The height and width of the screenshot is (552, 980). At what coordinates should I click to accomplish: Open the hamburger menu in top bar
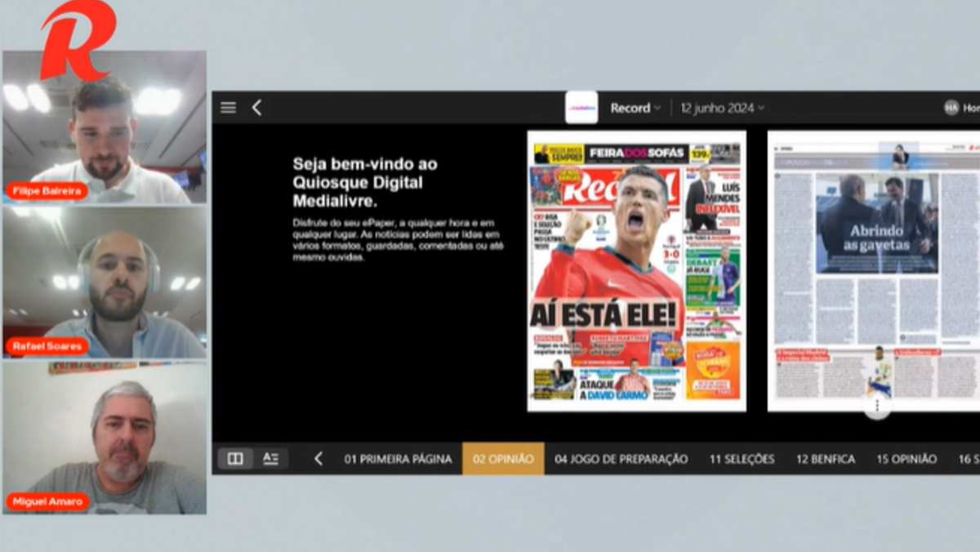229,108
